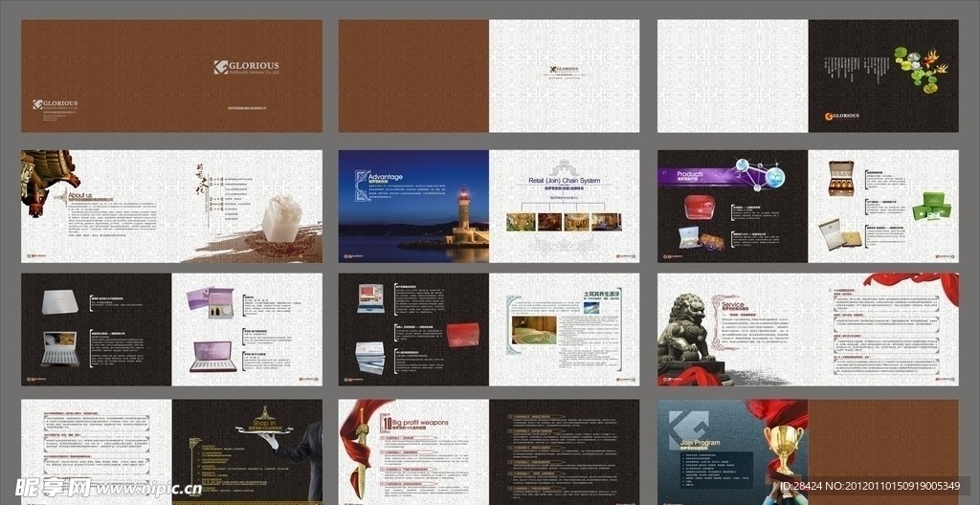Click the 'Join Program' heading
980x505 pixels.
(x=700, y=443)
